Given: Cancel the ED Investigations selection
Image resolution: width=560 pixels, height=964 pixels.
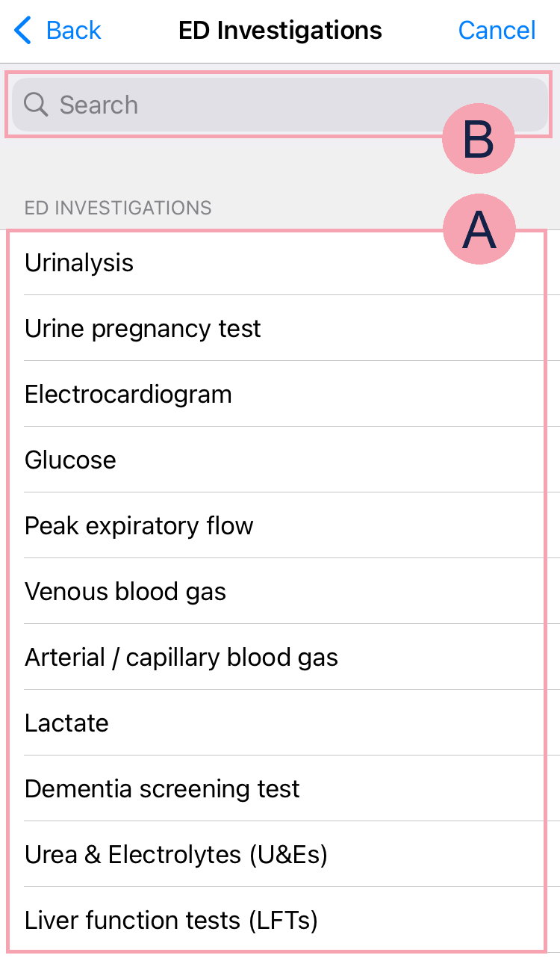Looking at the screenshot, I should pyautogui.click(x=497, y=31).
